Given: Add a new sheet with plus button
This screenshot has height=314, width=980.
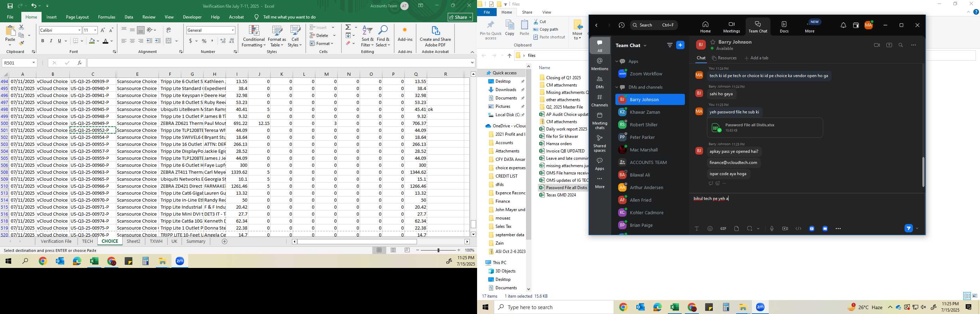Looking at the screenshot, I should pos(225,241).
